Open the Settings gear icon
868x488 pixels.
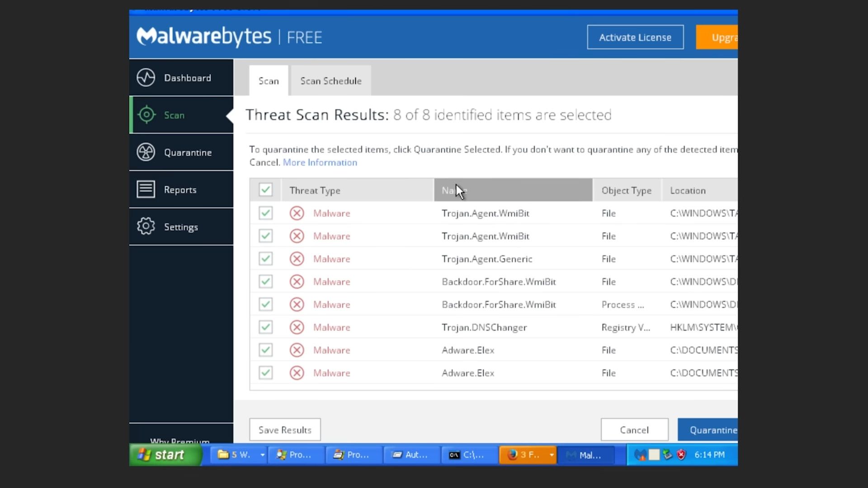coord(146,226)
